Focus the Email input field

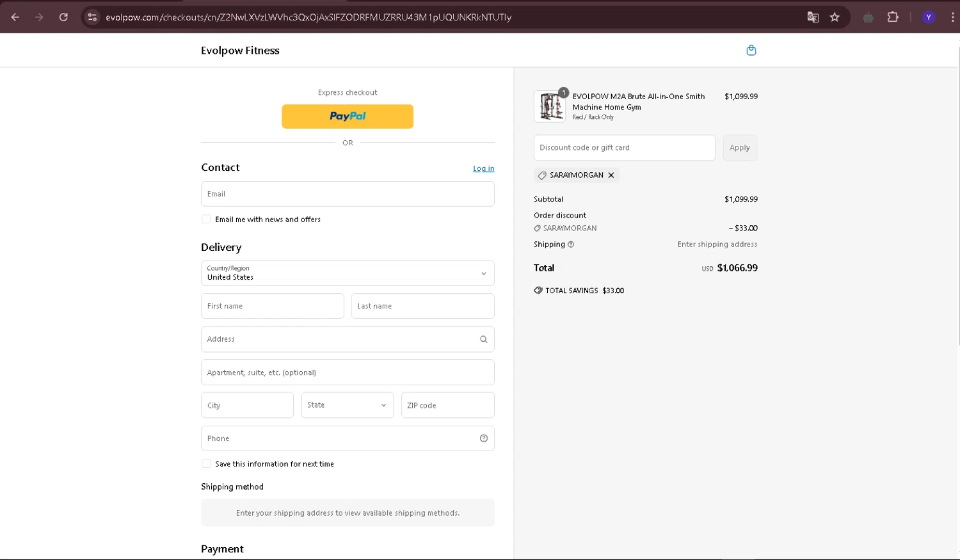(x=348, y=194)
